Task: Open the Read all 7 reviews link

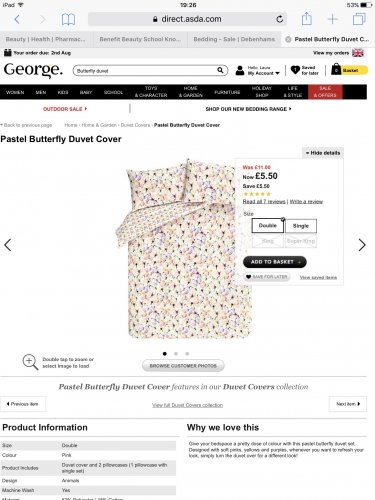Action: (264, 202)
